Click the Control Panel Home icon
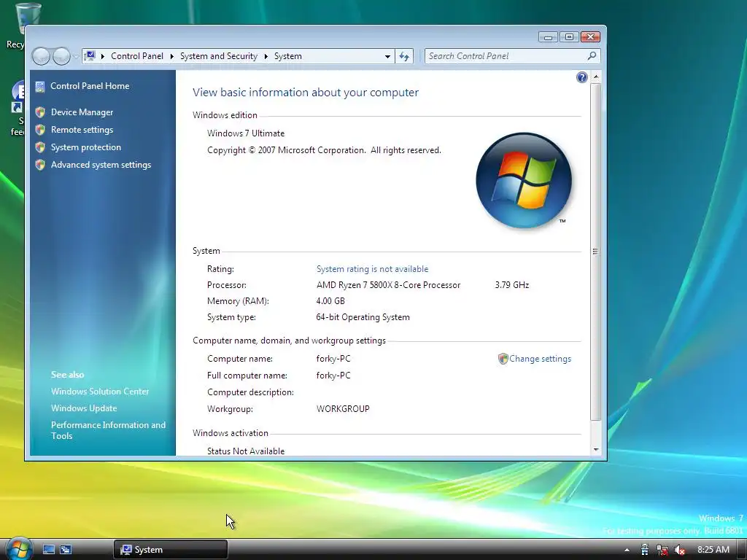The height and width of the screenshot is (560, 747). (x=40, y=86)
